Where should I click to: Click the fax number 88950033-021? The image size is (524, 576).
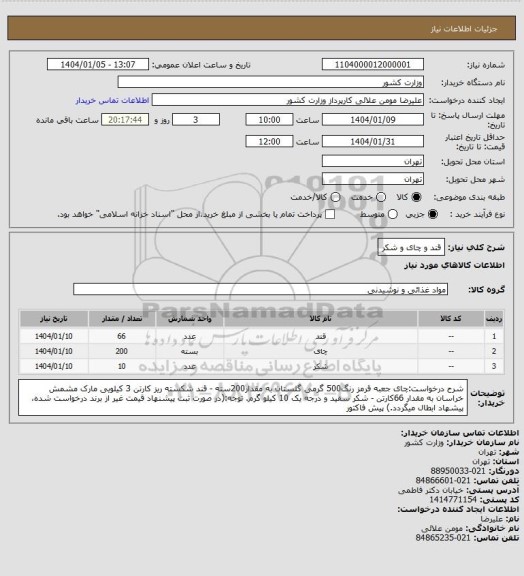pos(458,471)
